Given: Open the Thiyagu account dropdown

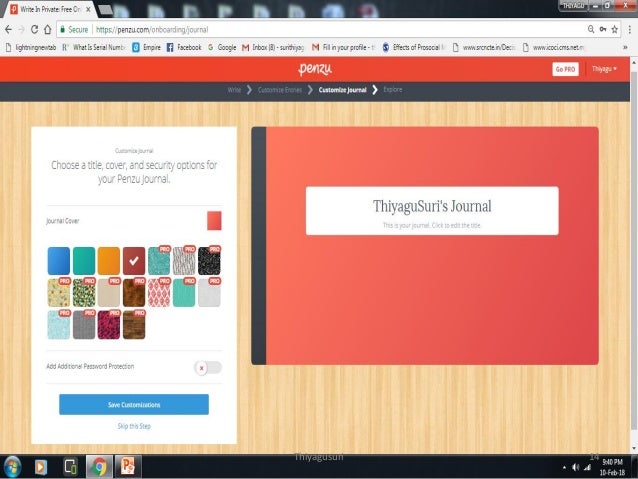Looking at the screenshot, I should (x=604, y=69).
